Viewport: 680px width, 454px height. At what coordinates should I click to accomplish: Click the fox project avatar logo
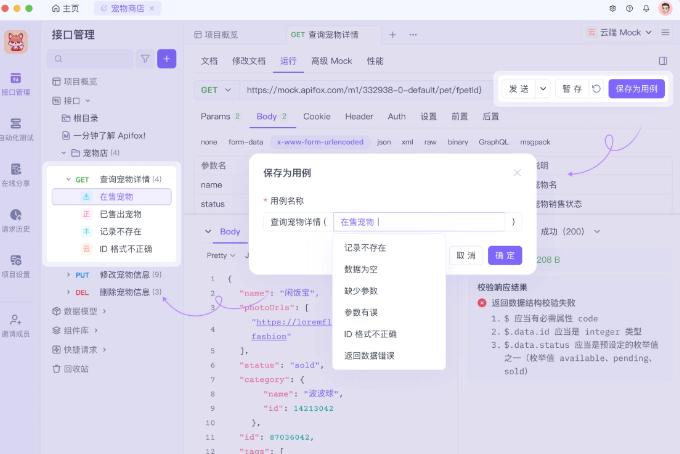coord(16,42)
